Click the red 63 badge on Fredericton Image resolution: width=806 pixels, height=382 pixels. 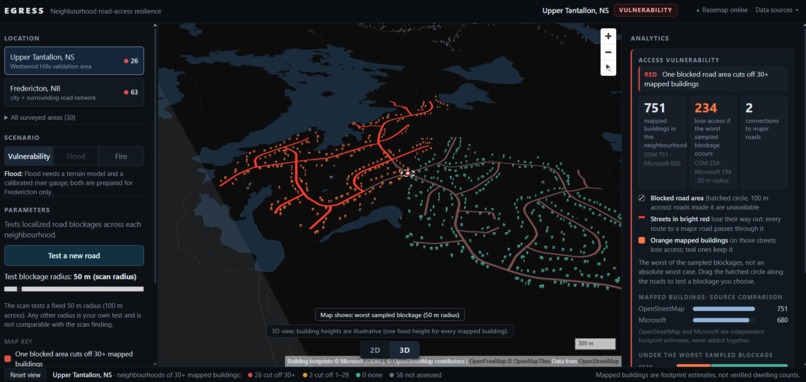(131, 93)
